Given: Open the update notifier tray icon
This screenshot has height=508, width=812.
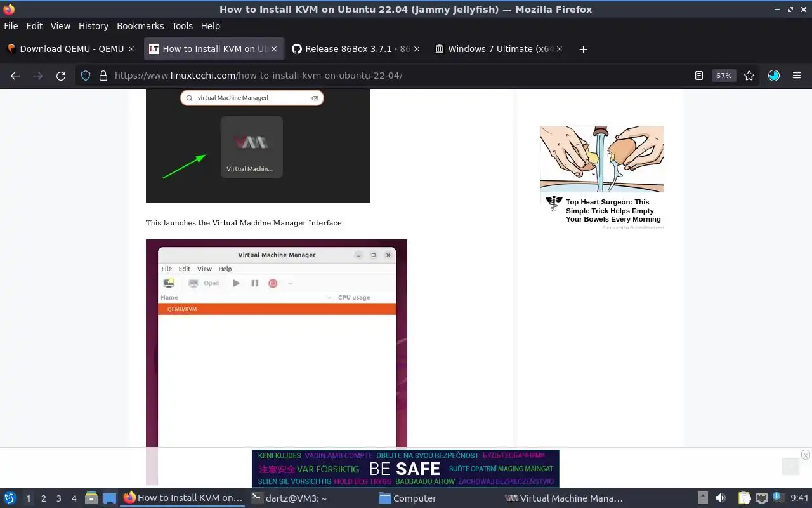Looking at the screenshot, I should [x=778, y=498].
